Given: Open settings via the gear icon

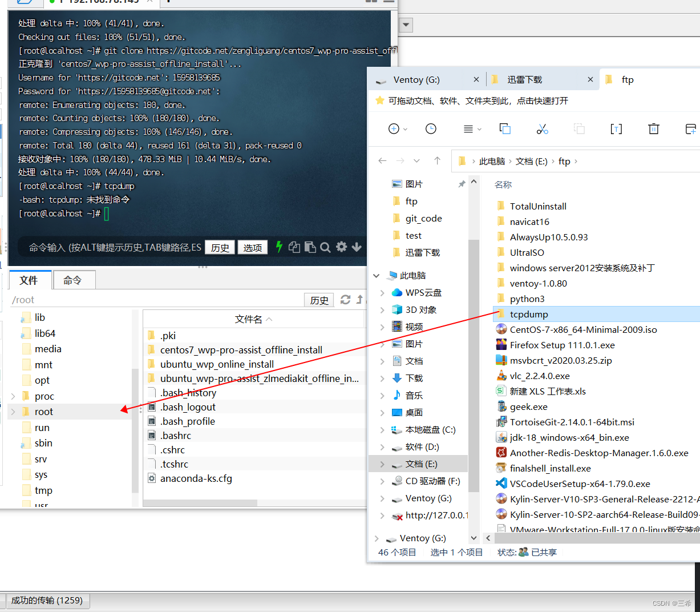Looking at the screenshot, I should 341,247.
